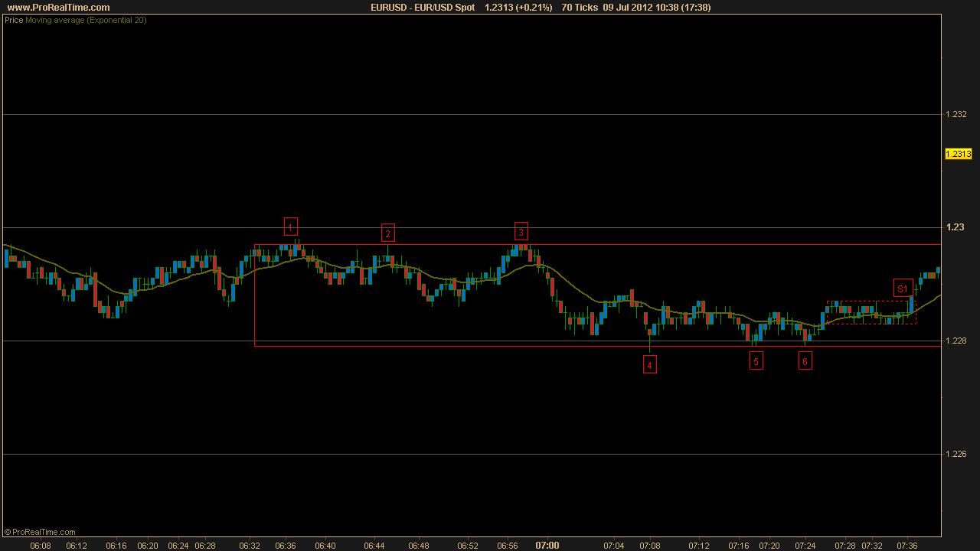The height and width of the screenshot is (551, 980).
Task: Click the 06:28 time axis label
Action: pos(205,546)
